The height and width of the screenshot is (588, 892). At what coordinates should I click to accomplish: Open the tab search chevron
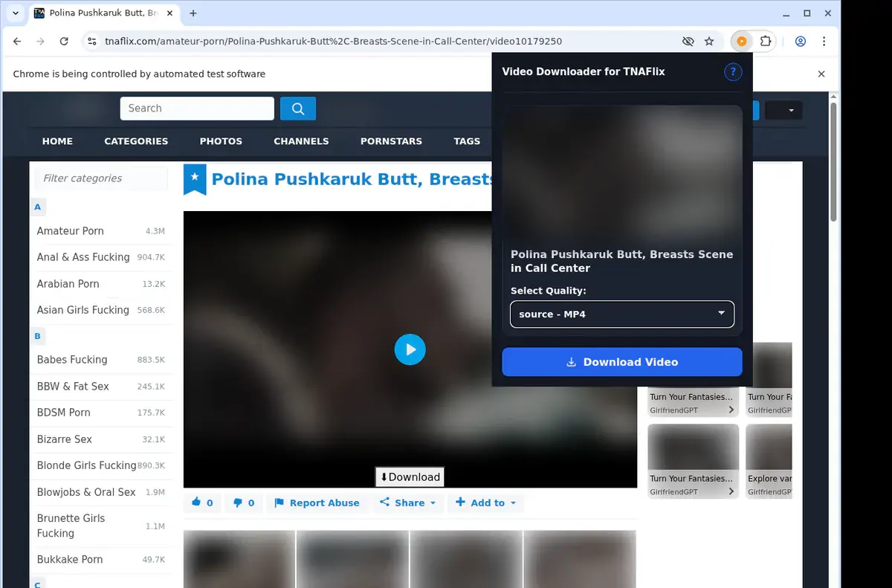[x=15, y=13]
